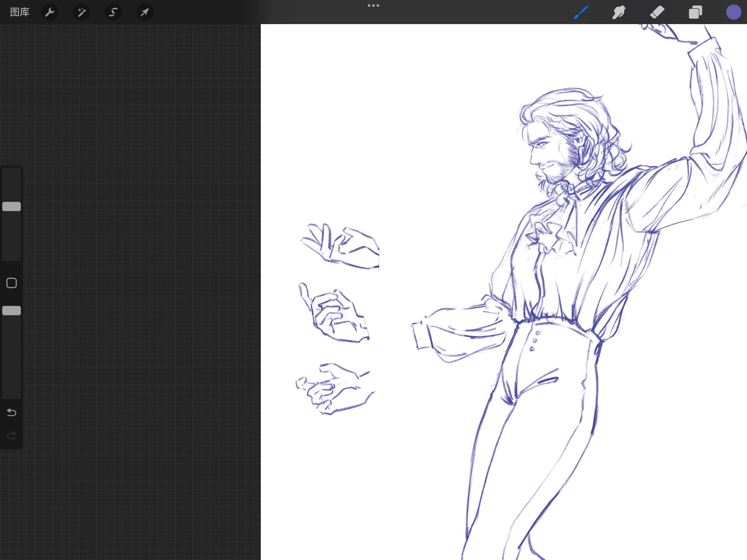Open the Actions wrench menu
Viewport: 747px width, 560px height.
(x=50, y=12)
